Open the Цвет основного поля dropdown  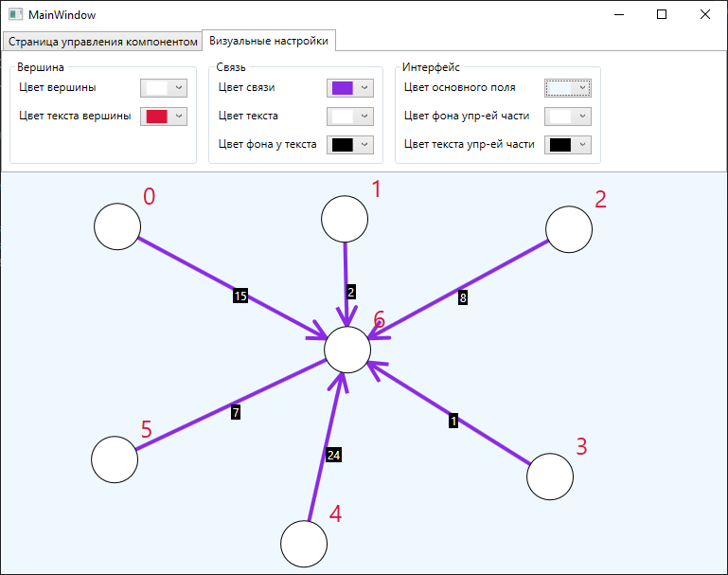point(567,88)
